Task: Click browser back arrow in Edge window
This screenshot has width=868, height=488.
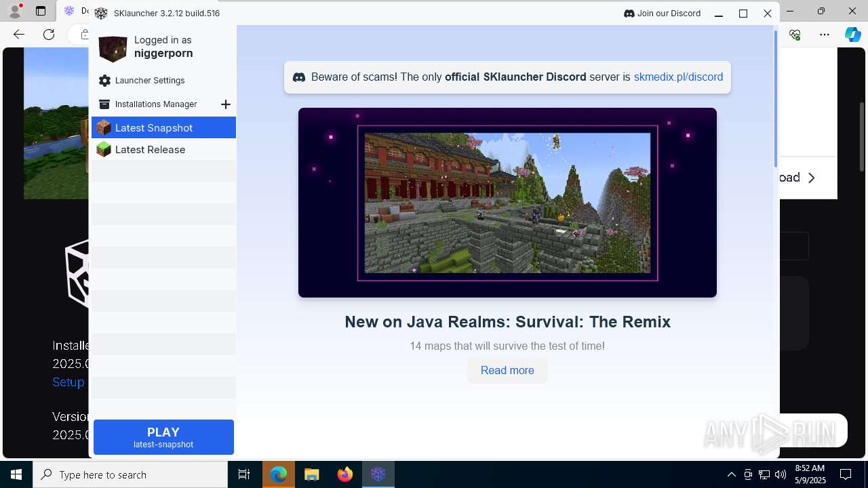Action: click(x=19, y=35)
